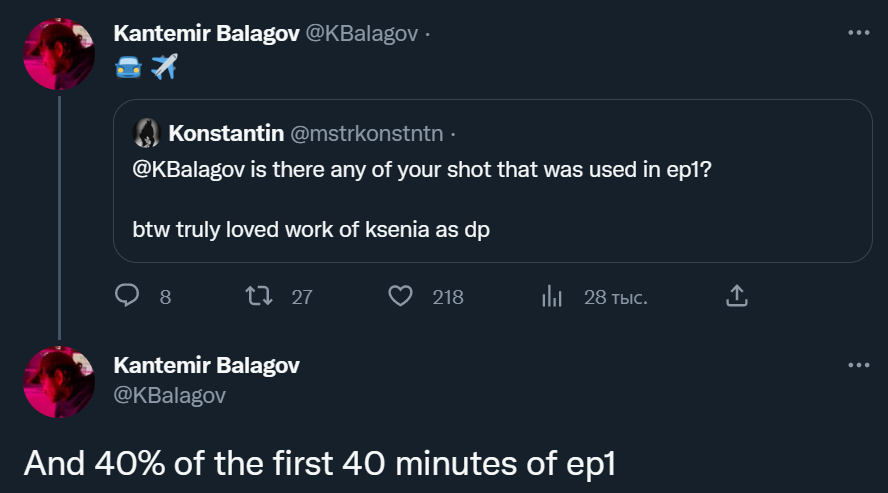
Task: Click the "28 тыс." views count
Action: point(615,297)
